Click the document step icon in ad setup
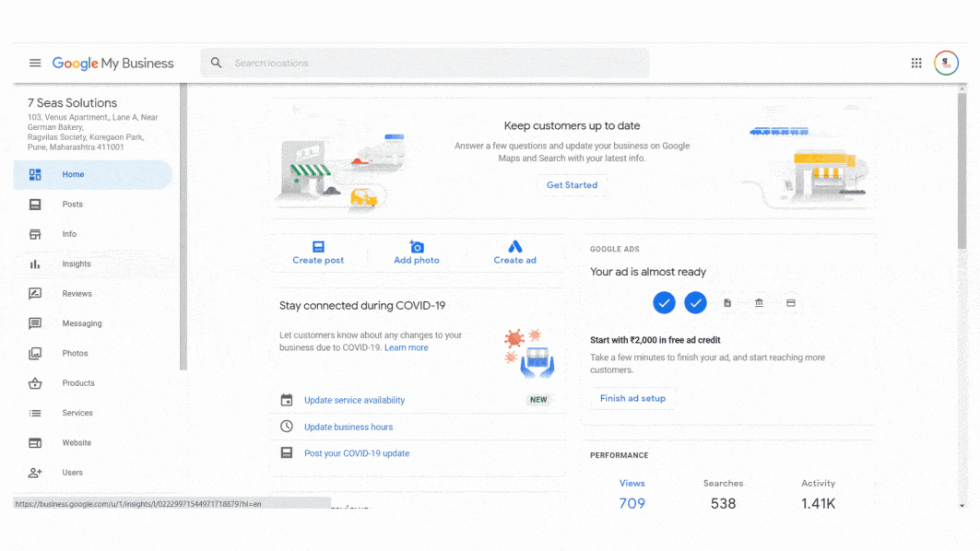This screenshot has width=980, height=551. pyautogui.click(x=726, y=303)
